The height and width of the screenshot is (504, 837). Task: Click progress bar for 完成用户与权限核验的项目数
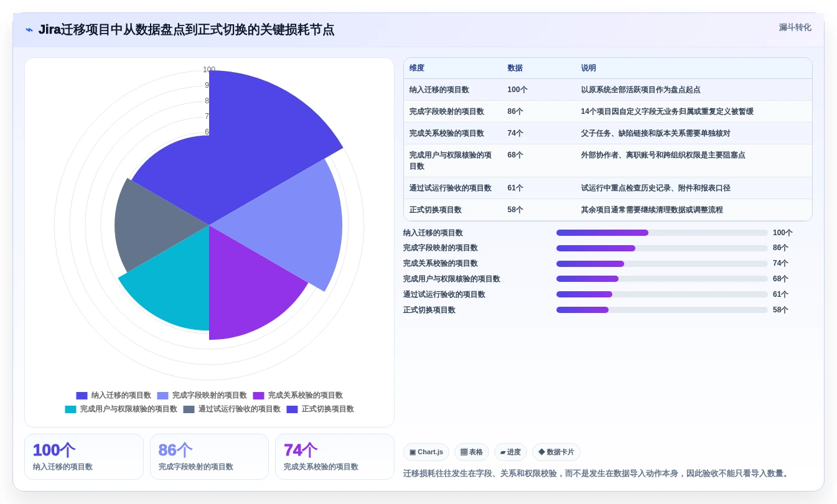662,279
